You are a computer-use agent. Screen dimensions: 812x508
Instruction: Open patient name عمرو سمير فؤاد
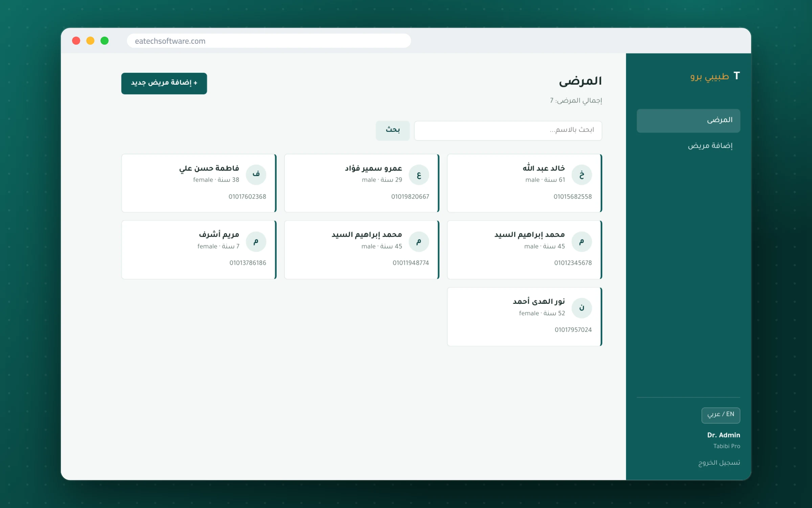tap(373, 168)
